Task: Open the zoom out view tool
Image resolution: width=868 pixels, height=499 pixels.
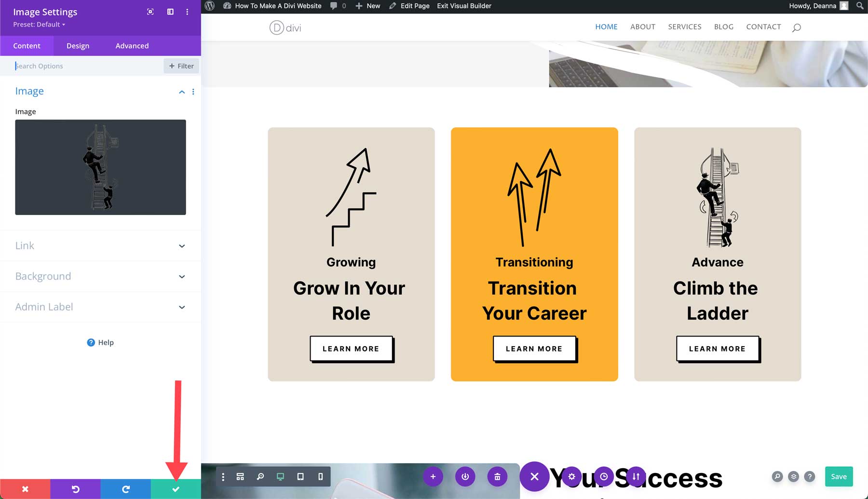Action: [260, 476]
